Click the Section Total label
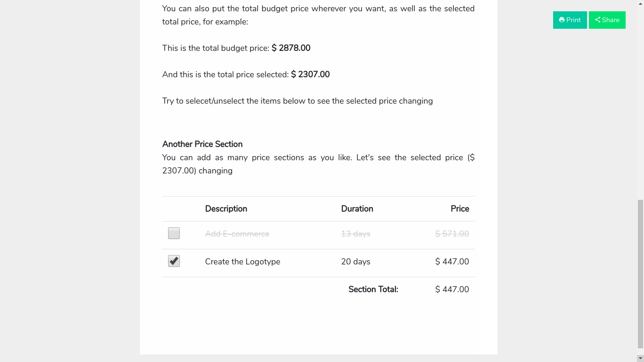Viewport: 644px width, 362px height. click(x=373, y=289)
